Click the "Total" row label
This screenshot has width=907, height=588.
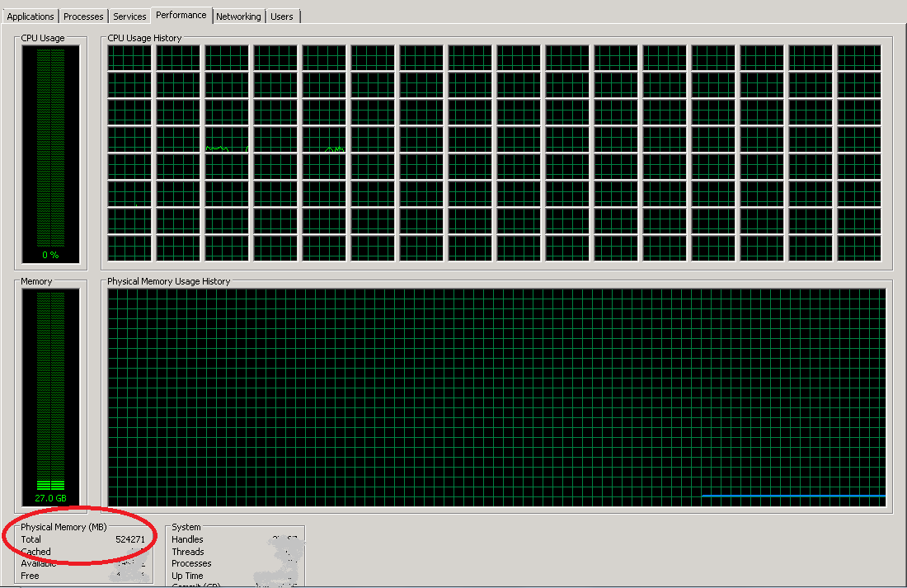[31, 539]
